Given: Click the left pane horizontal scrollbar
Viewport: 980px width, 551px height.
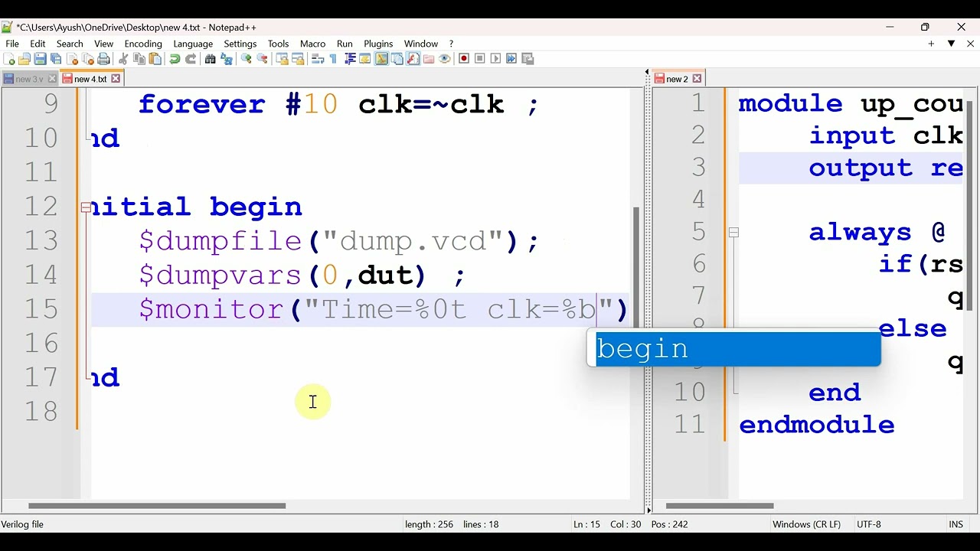Looking at the screenshot, I should click(157, 506).
